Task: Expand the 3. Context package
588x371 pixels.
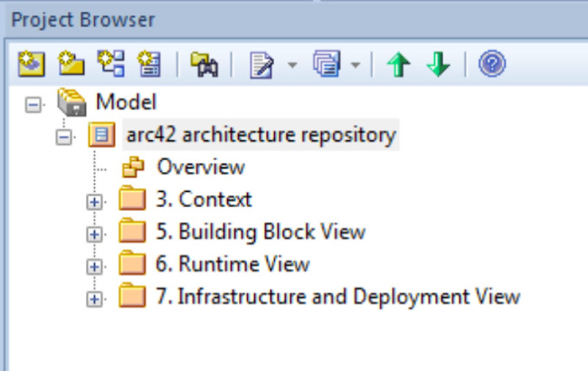Action: click(94, 201)
